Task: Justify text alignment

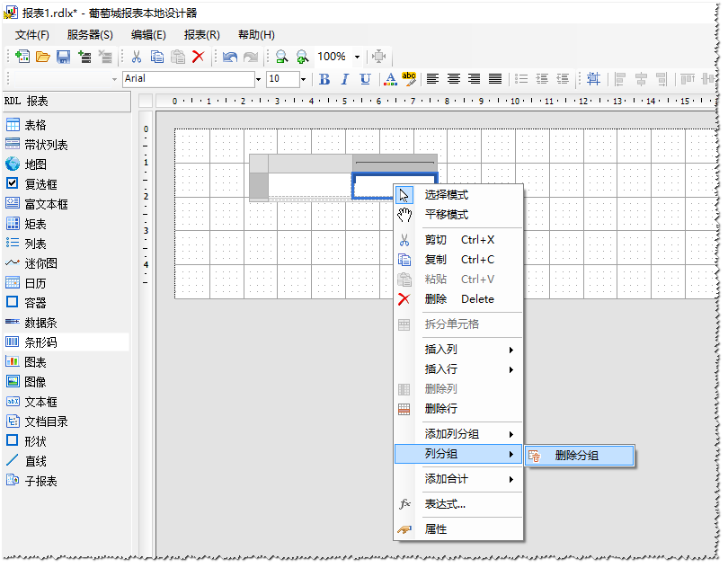Action: click(495, 79)
